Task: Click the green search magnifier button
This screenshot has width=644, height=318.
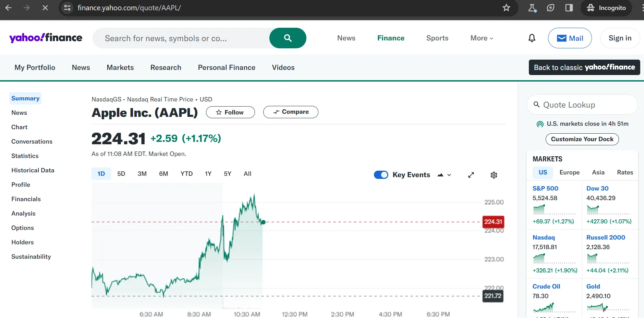Action: [288, 38]
